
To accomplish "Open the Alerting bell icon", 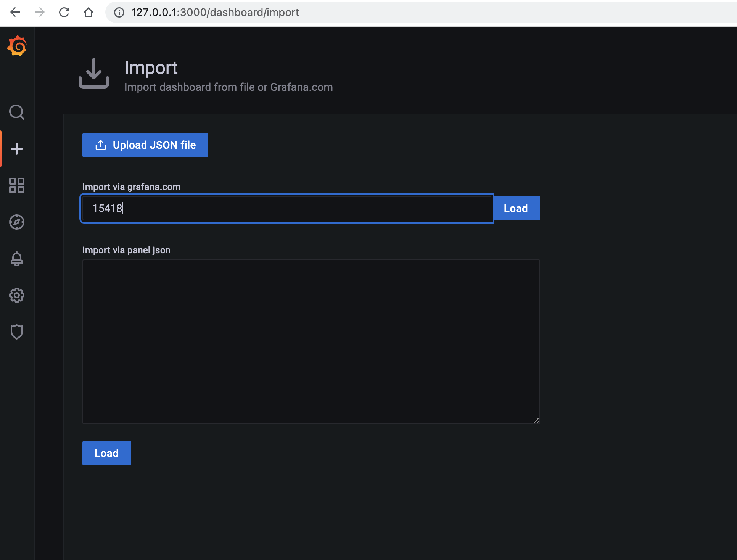I will coord(16,259).
